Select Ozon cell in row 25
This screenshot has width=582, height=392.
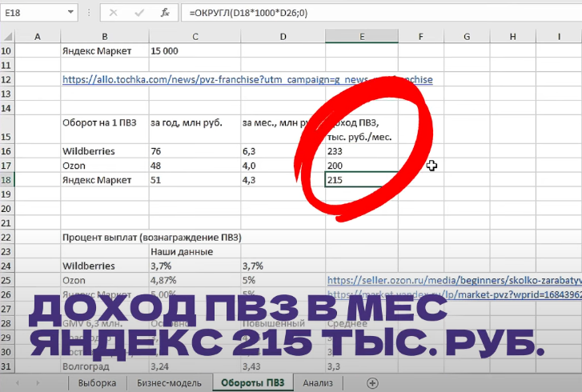[105, 280]
